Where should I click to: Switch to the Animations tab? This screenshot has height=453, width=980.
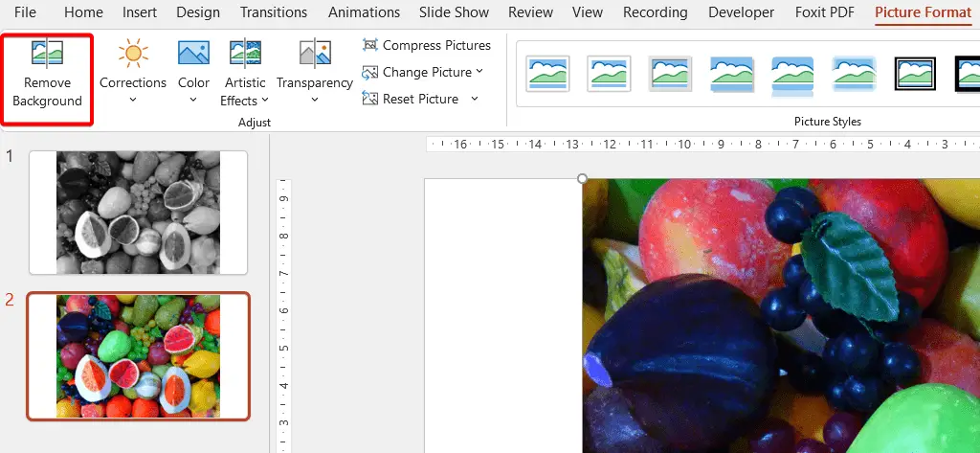coord(365,12)
